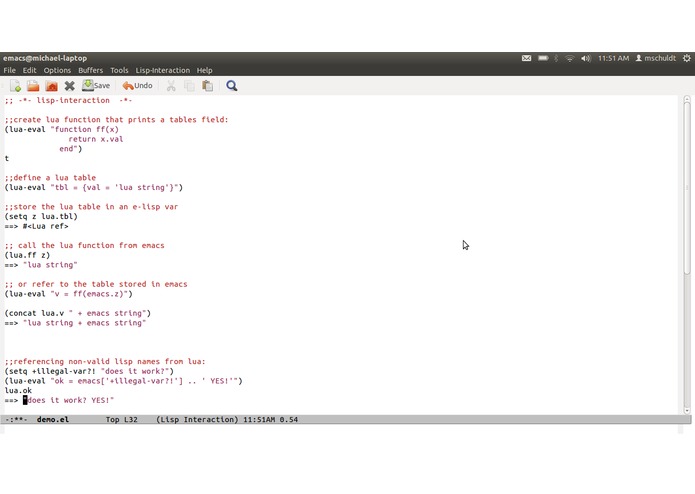Screen dimensions: 695x494
Task: Click the line '(setq z lua.tbl)'
Action: click(x=41, y=216)
